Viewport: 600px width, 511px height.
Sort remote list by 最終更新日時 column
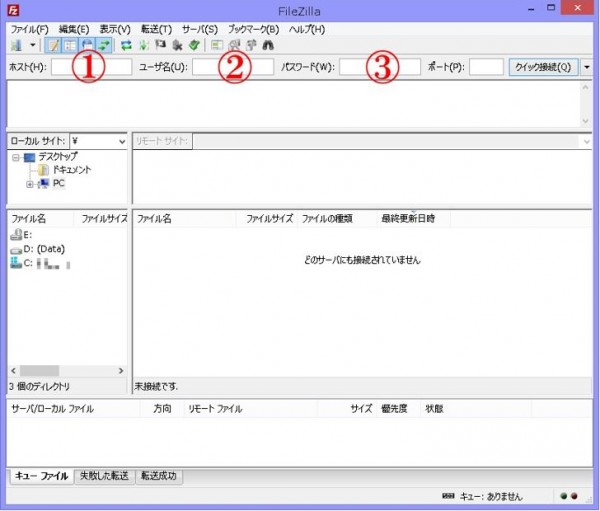coord(414,219)
